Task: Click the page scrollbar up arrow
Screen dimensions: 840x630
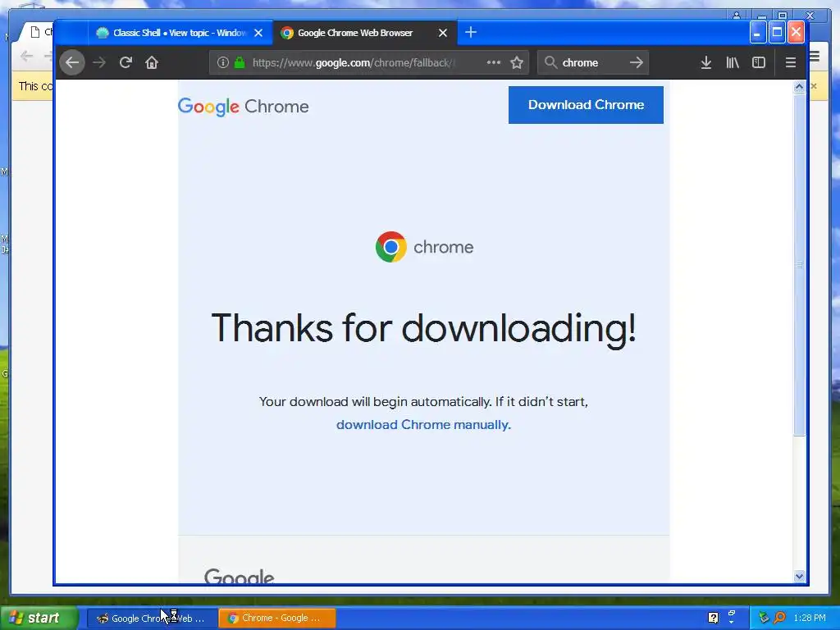Action: 799,87
